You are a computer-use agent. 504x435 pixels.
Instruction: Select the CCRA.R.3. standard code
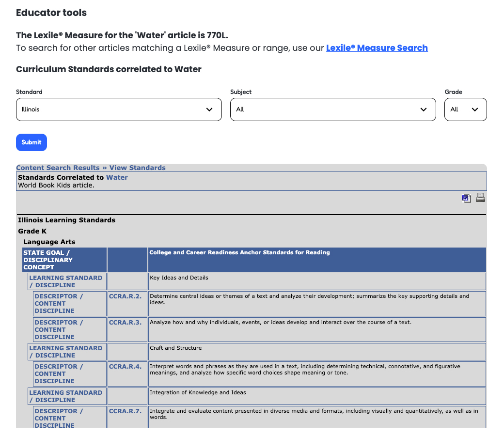125,322
